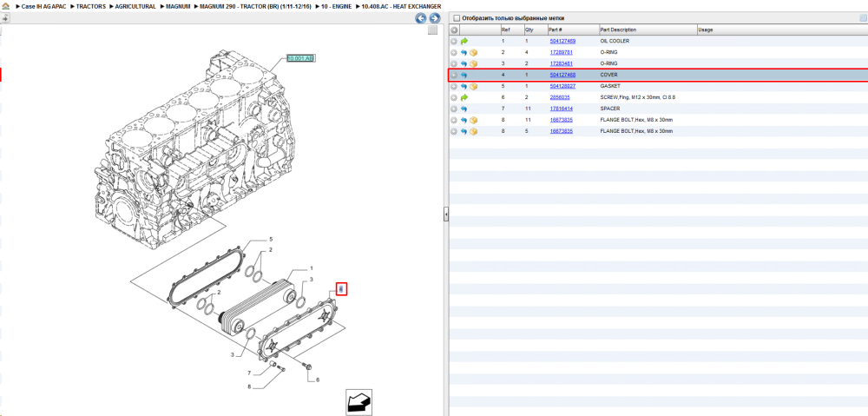Image resolution: width=868 pixels, height=416 pixels.
Task: Open 16673835 link in qty 5 row
Action: coord(561,131)
